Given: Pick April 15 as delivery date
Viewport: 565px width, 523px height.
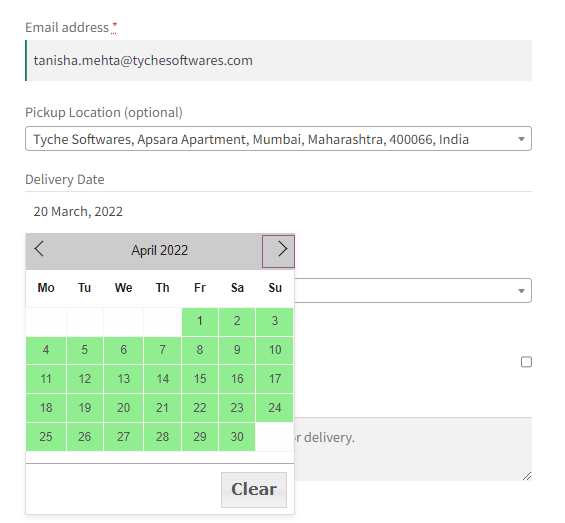Looking at the screenshot, I should coord(200,379).
